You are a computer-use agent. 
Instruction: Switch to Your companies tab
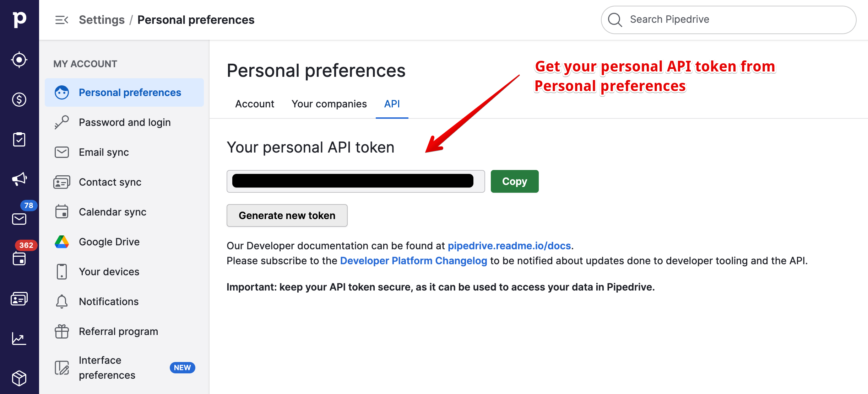pos(329,104)
